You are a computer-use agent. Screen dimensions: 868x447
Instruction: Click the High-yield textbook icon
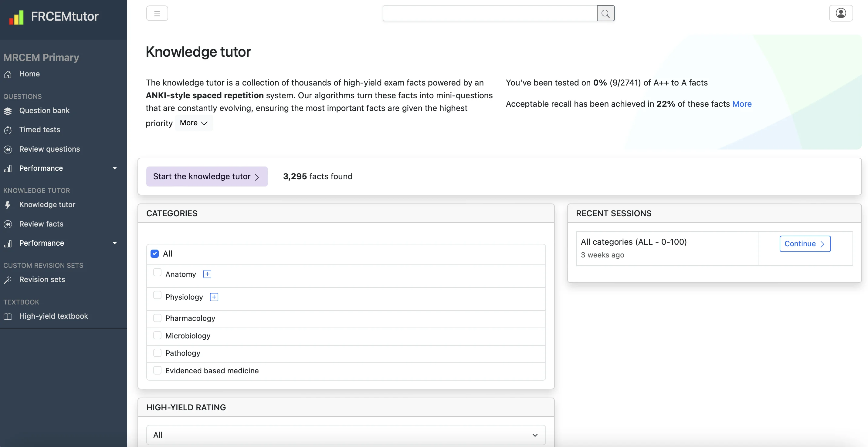pyautogui.click(x=8, y=316)
